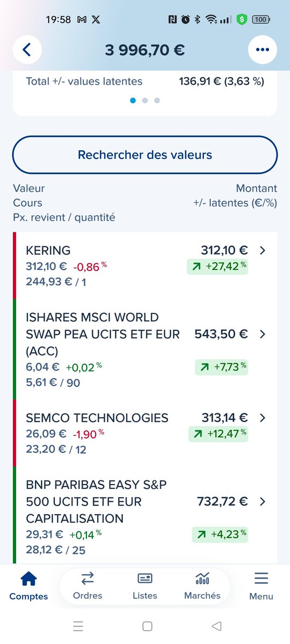Tap Rechercher des valeurs button
This screenshot has height=644, width=290.
[x=145, y=155]
